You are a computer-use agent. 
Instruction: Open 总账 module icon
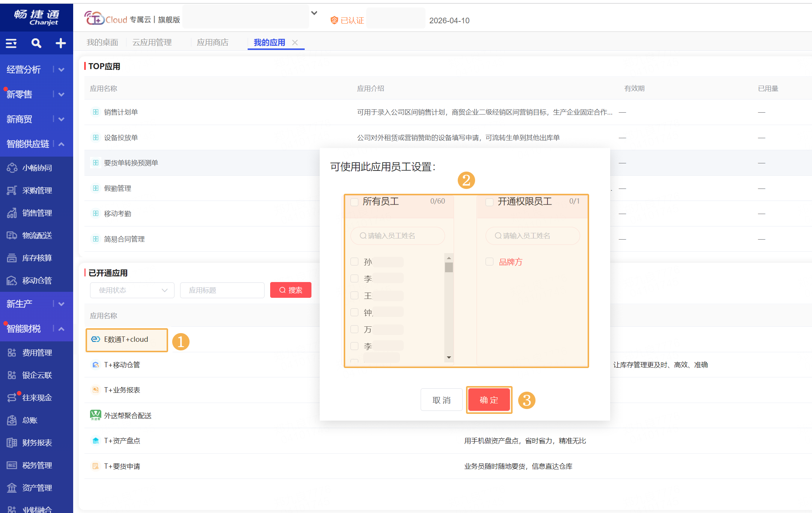(12, 420)
